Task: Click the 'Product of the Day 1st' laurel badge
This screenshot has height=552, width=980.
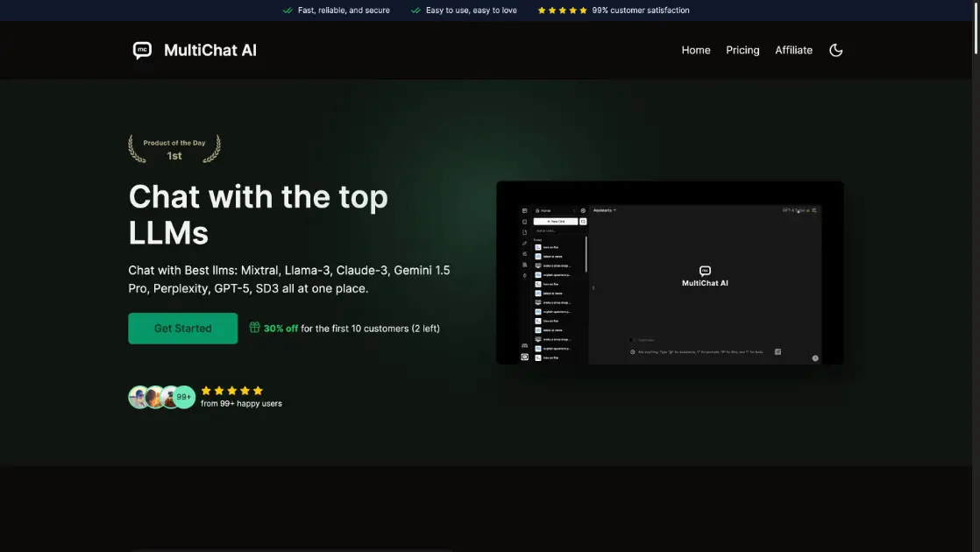Action: [174, 147]
